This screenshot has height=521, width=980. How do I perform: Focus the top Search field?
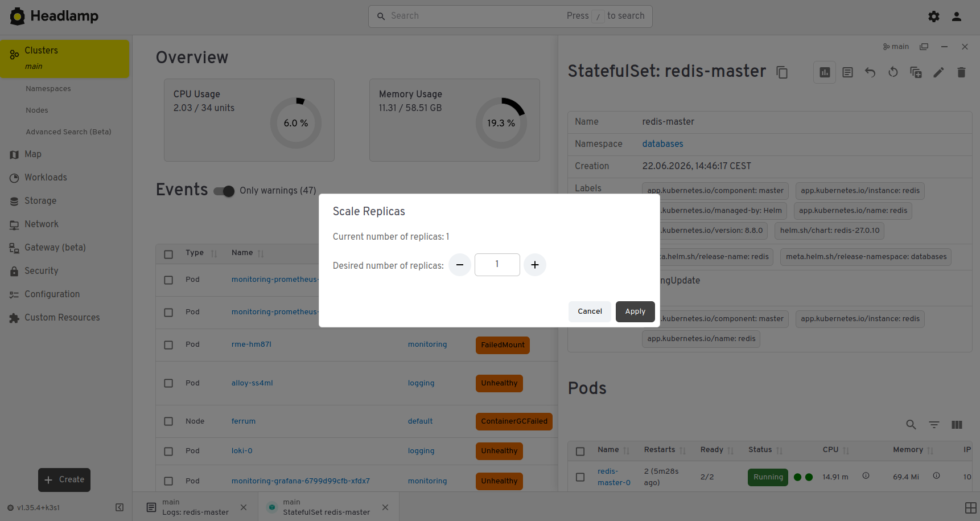(x=510, y=17)
